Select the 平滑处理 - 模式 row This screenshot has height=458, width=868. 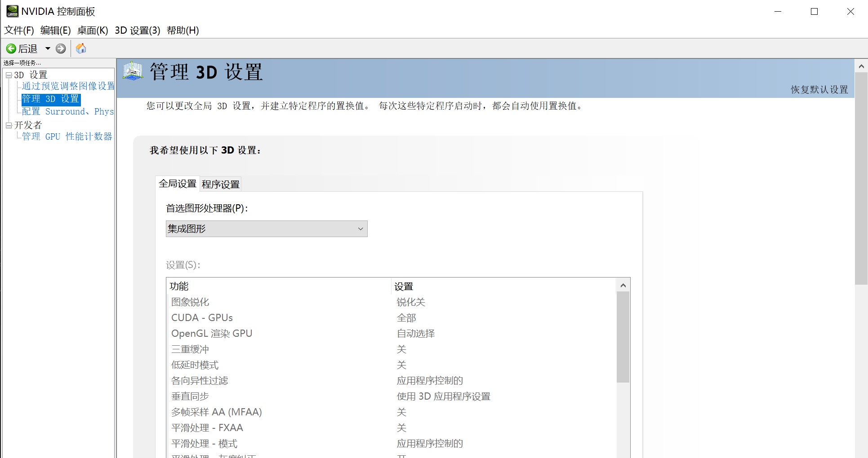(391, 444)
